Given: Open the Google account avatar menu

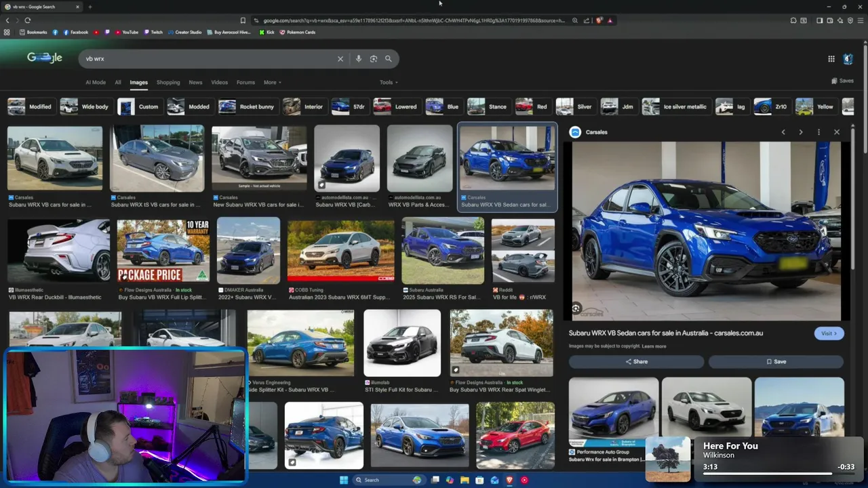Looking at the screenshot, I should [848, 59].
